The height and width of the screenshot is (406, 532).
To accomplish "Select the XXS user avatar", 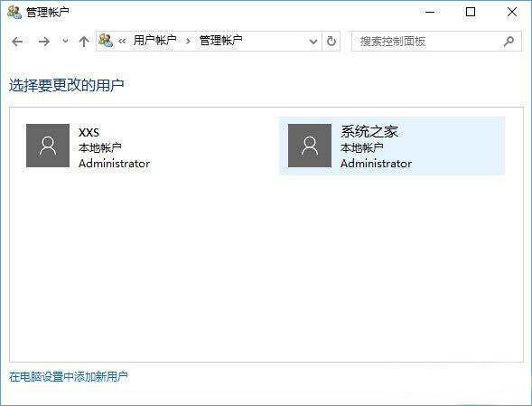I will tap(48, 146).
